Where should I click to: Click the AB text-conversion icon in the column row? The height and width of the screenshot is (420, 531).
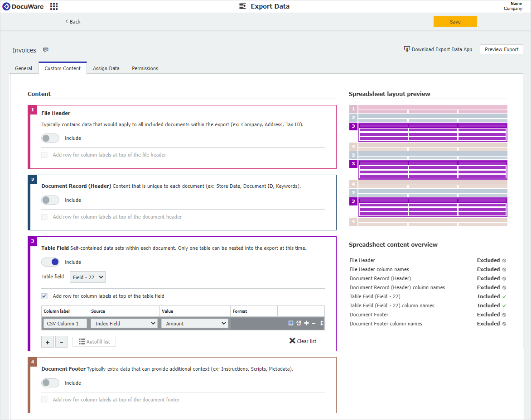[x=299, y=323]
